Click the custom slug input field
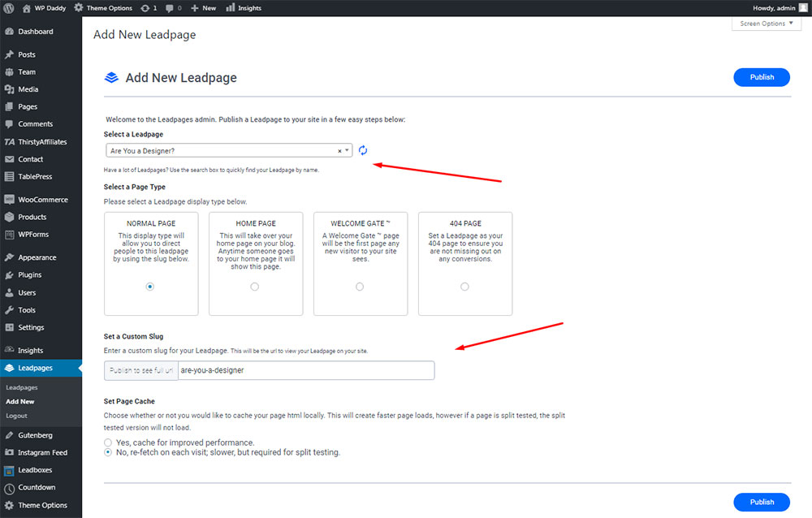812x518 pixels. coord(306,370)
